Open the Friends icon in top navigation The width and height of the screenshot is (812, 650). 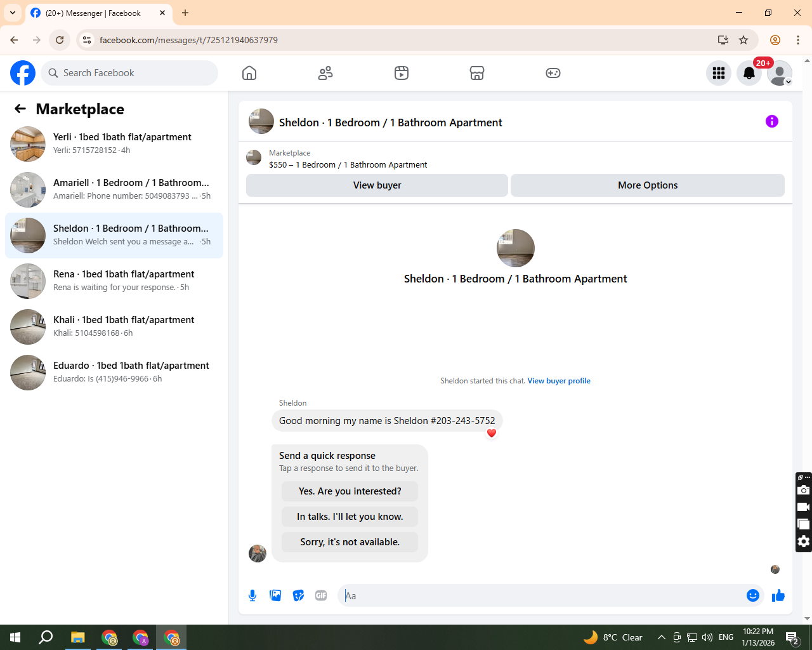click(325, 73)
